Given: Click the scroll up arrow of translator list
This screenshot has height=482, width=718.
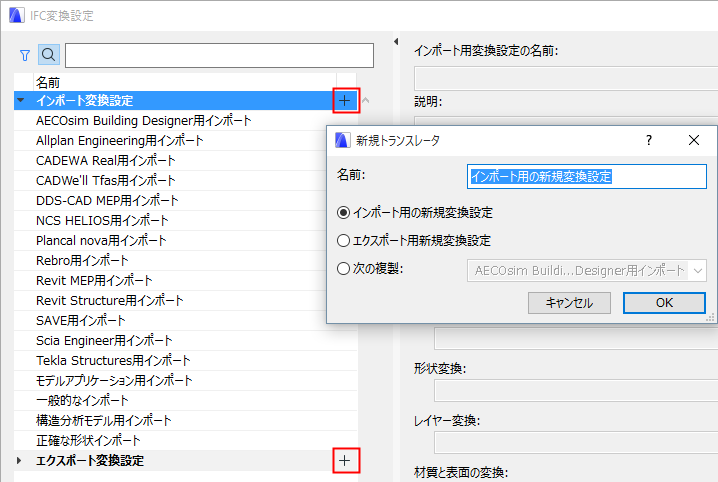Looking at the screenshot, I should click(365, 100).
